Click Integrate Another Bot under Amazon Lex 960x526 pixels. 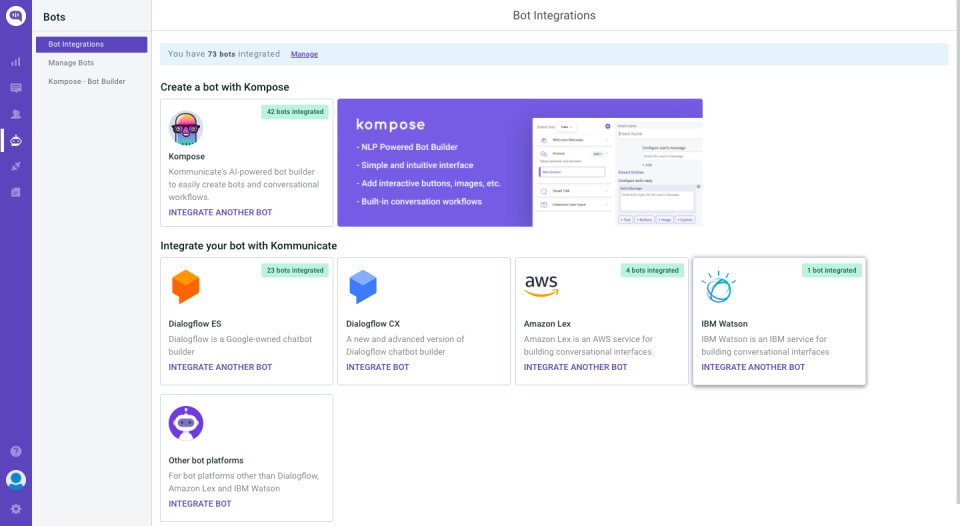point(576,367)
